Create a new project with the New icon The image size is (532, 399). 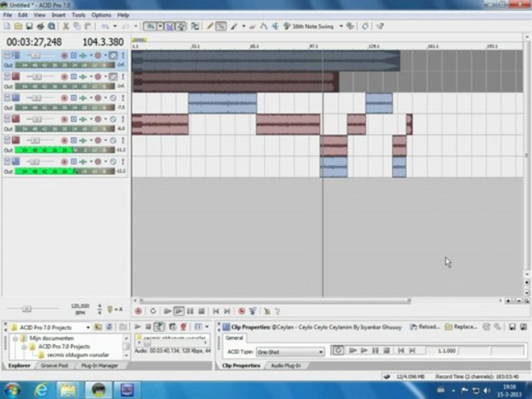tap(7, 26)
